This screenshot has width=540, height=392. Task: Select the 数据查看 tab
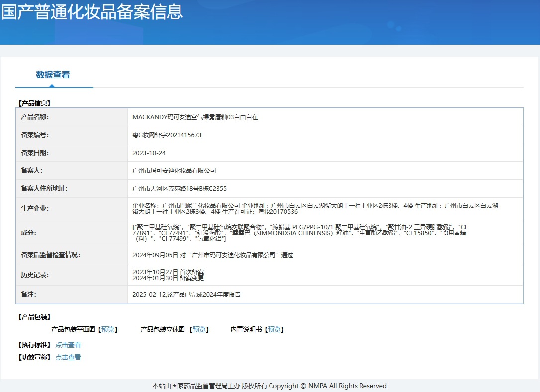[x=53, y=75]
